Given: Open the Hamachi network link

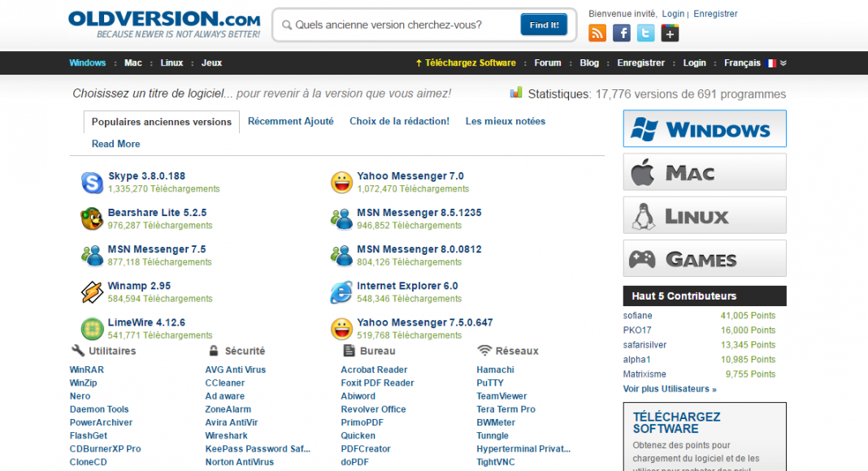Looking at the screenshot, I should click(x=495, y=369).
